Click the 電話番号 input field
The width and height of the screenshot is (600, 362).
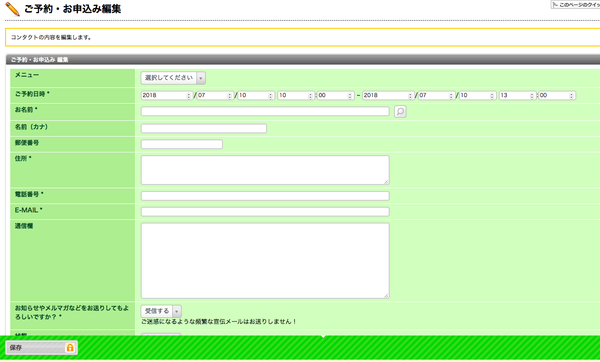click(265, 196)
